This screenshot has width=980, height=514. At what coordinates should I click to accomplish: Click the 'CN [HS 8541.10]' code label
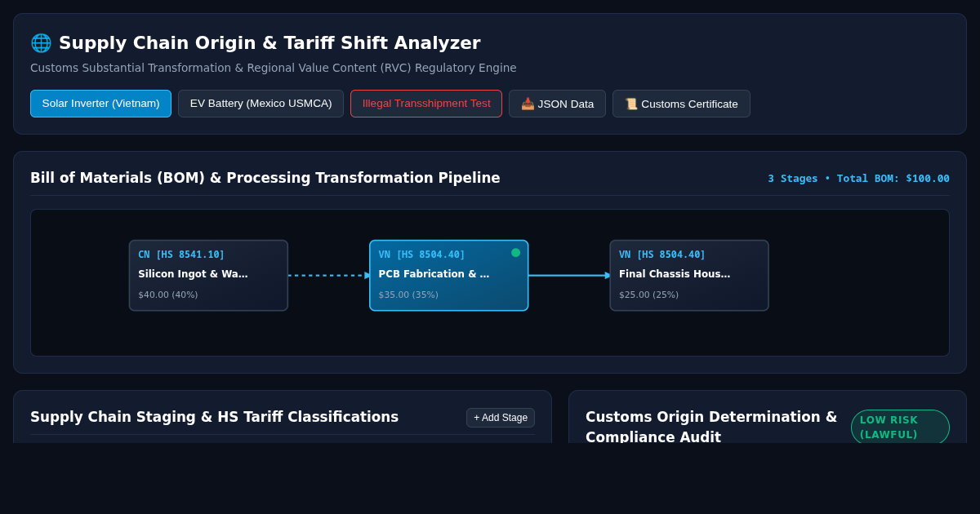(x=181, y=255)
